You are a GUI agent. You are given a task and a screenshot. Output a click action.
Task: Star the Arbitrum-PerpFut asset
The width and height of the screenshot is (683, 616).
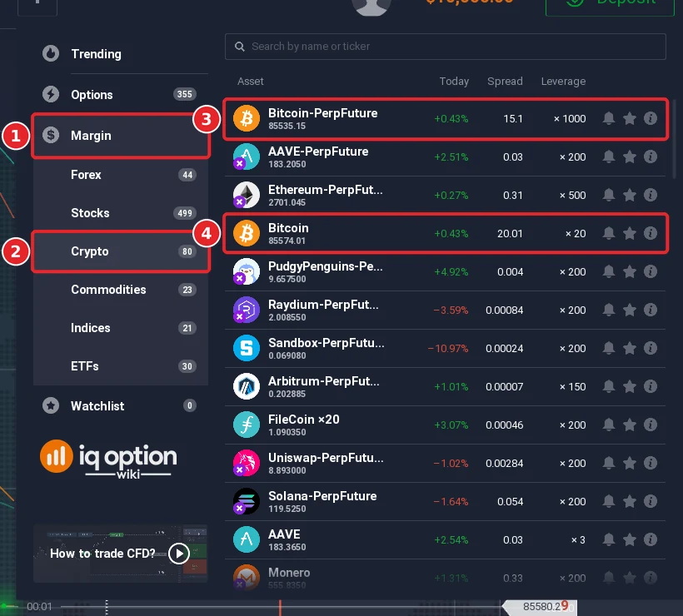630,386
